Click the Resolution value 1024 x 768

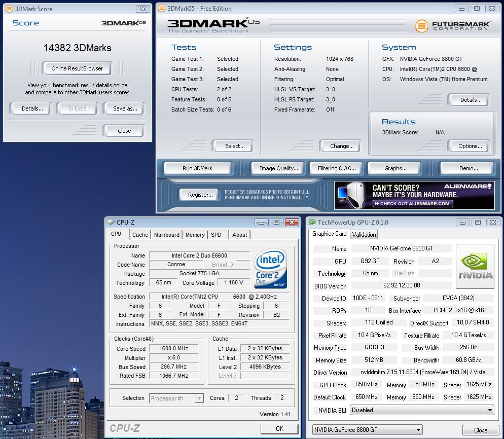click(339, 59)
